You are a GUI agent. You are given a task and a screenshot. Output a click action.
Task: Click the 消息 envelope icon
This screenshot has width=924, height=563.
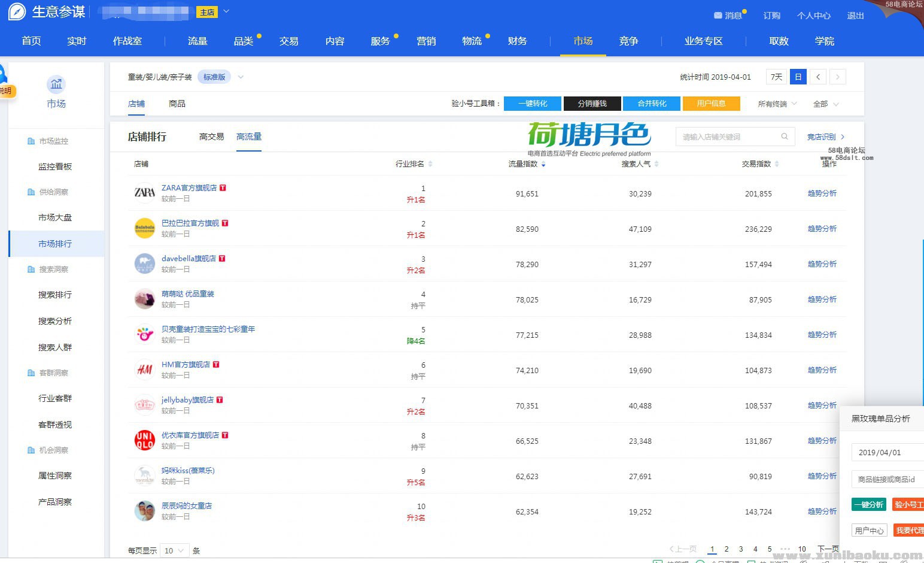pyautogui.click(x=718, y=16)
